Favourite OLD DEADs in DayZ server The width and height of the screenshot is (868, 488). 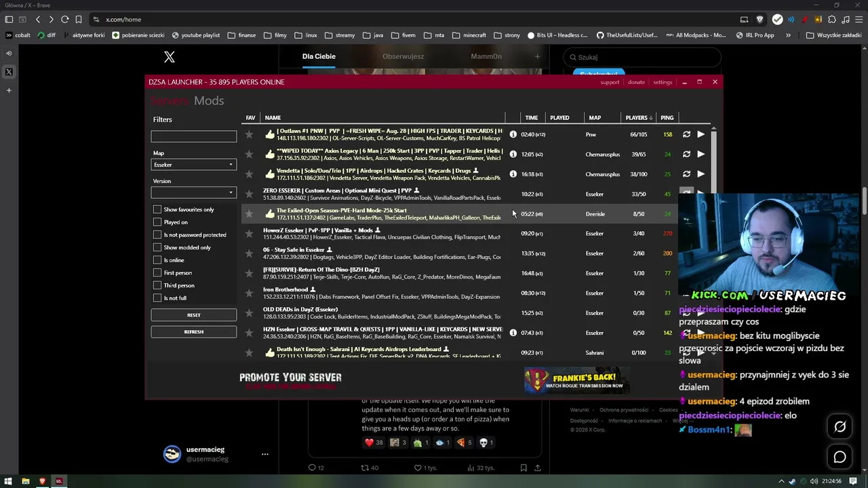(250, 313)
